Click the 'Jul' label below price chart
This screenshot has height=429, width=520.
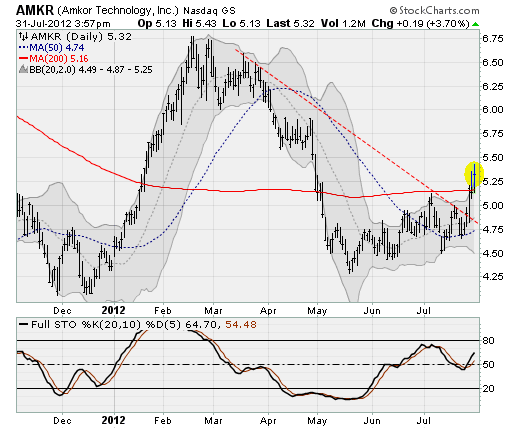click(x=424, y=311)
